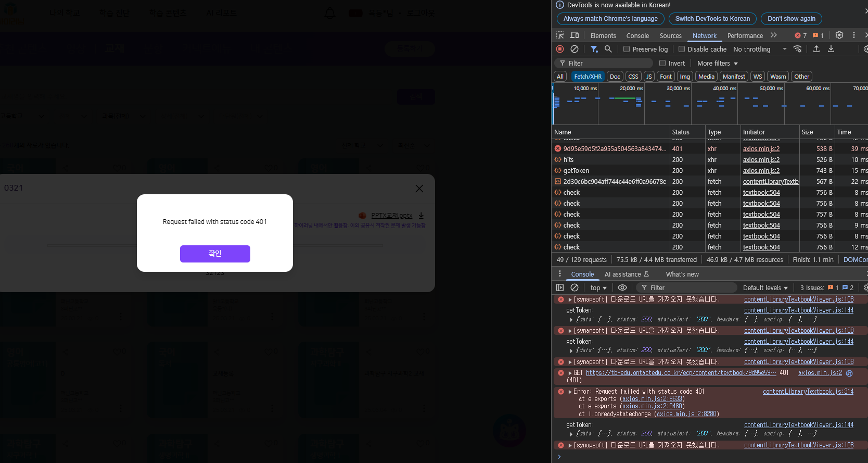Open DevTools settings gear

tap(839, 35)
